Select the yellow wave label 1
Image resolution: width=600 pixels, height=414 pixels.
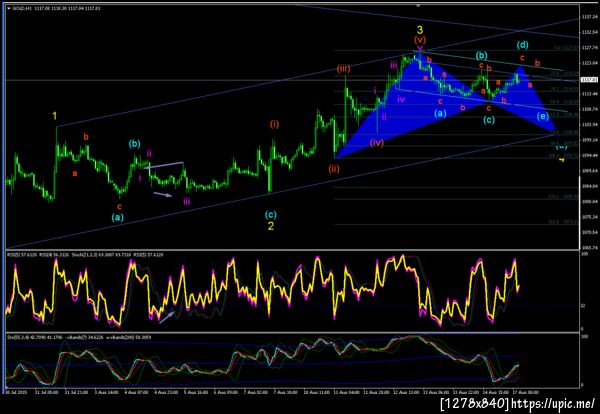55,116
